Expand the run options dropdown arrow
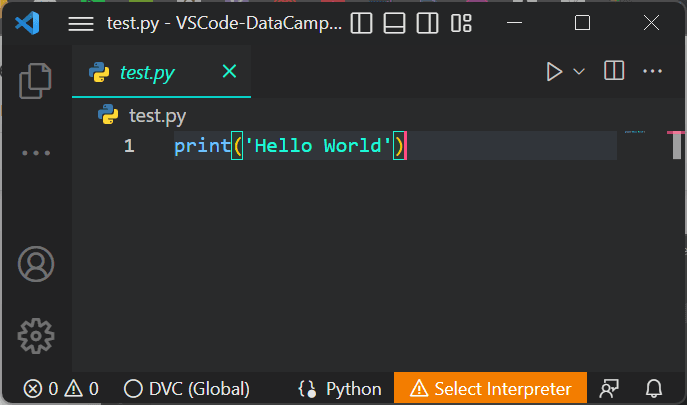 [579, 71]
